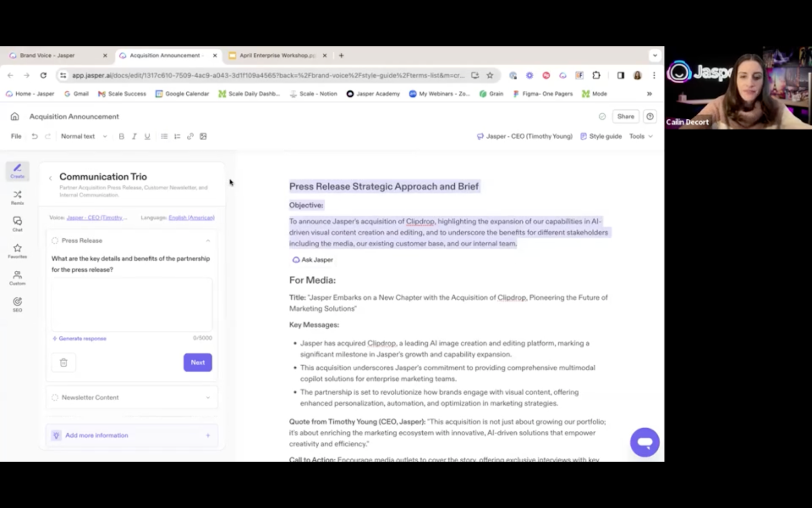The image size is (812, 508).
Task: Switch to the Brand Voice - Jasper tab
Action: pos(58,55)
